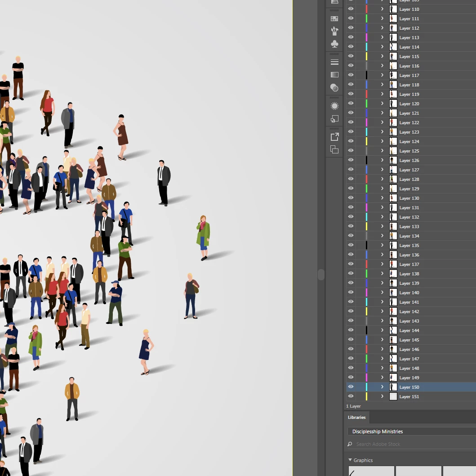Screen dimensions: 476x476
Task: Click Layer 133 thumbnail
Action: point(393,226)
